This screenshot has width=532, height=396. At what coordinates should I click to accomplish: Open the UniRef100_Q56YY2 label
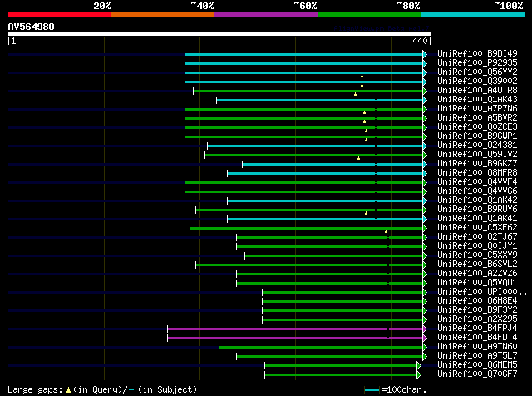tap(477, 72)
